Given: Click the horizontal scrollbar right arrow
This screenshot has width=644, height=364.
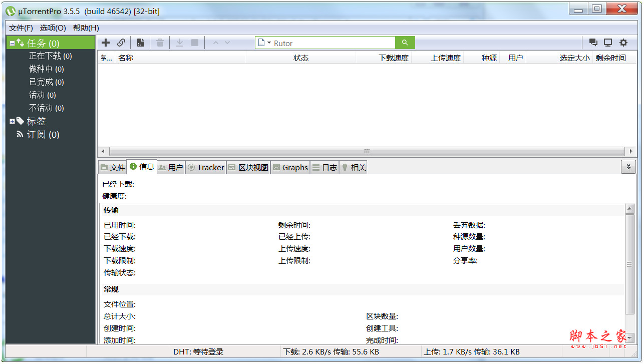Looking at the screenshot, I should click(x=630, y=151).
